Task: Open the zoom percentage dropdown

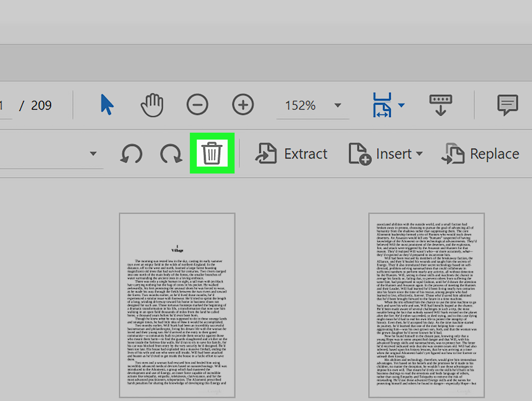Action: (338, 105)
